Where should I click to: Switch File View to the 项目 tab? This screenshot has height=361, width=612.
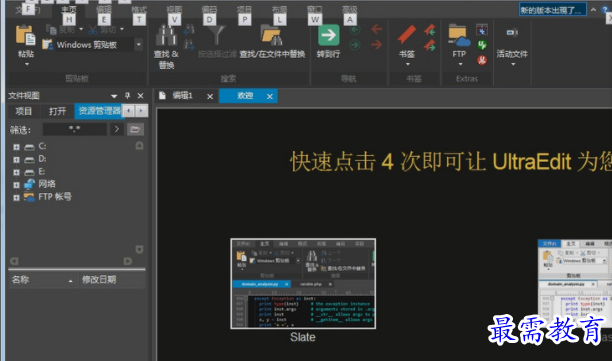pyautogui.click(x=23, y=111)
